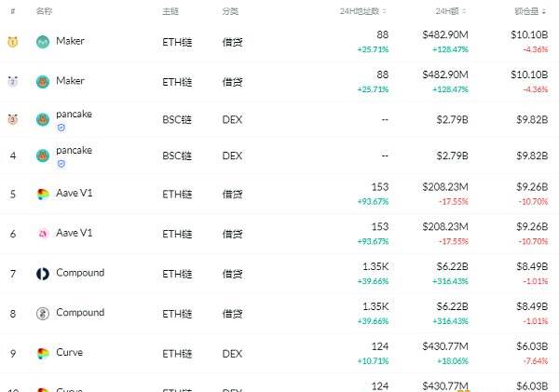Viewport: 559px width, 392px height.
Task: Click the silver rank 2 medal icon
Action: [13, 82]
